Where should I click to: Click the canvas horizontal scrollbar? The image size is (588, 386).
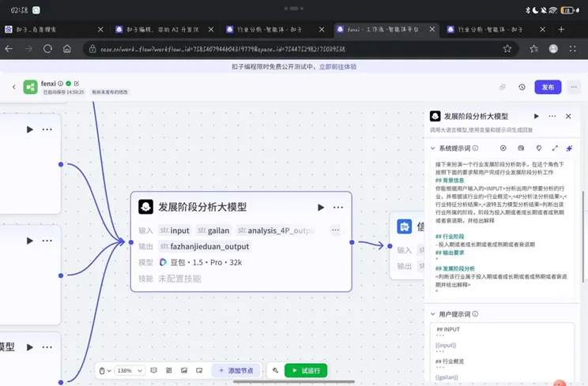tap(294, 382)
